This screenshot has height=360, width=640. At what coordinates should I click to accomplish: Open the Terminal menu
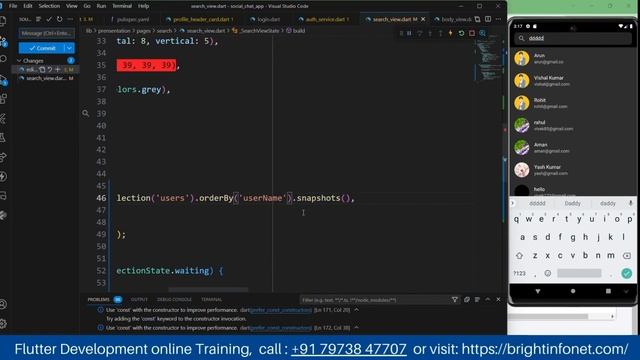point(122,6)
